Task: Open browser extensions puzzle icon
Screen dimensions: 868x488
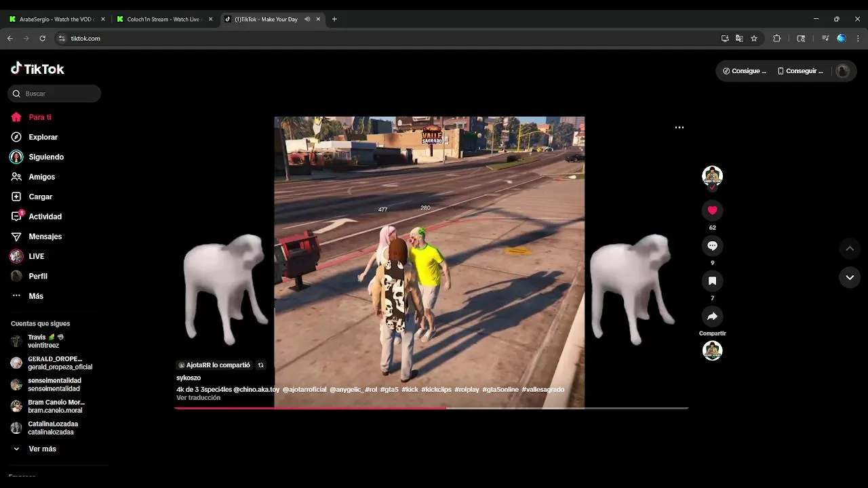Action: tap(777, 39)
